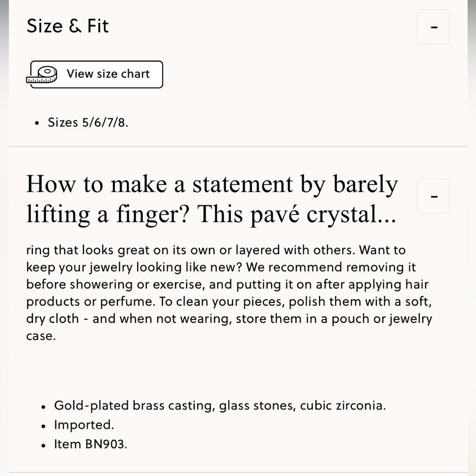This screenshot has height=476, width=476.
Task: Click the bullet dot beside 'Gold-plated brass casting'
Action: [43, 407]
